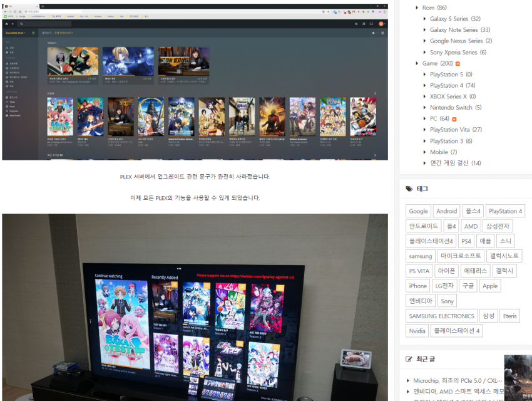Open the Google Nexus Series category
The width and height of the screenshot is (532, 401).
point(461,41)
